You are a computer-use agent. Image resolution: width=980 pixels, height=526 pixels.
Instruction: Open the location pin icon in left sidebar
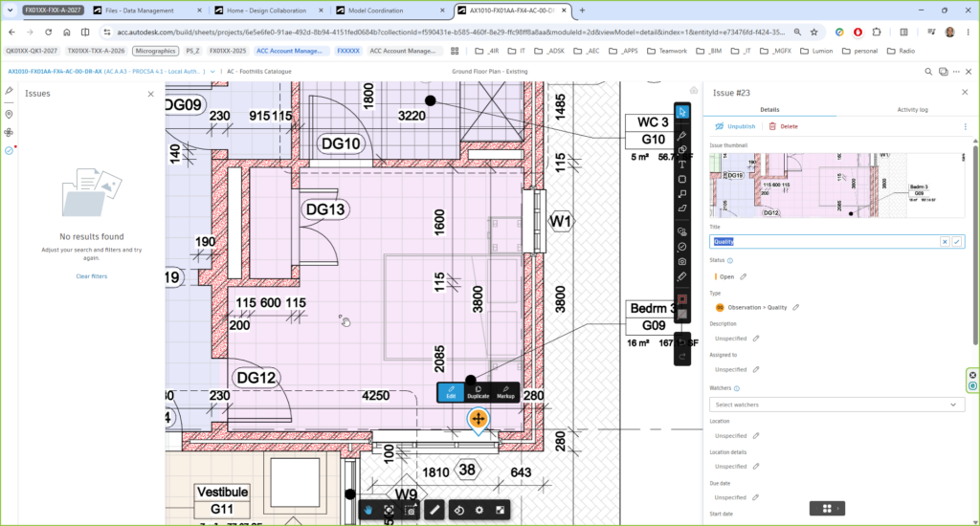pos(9,115)
